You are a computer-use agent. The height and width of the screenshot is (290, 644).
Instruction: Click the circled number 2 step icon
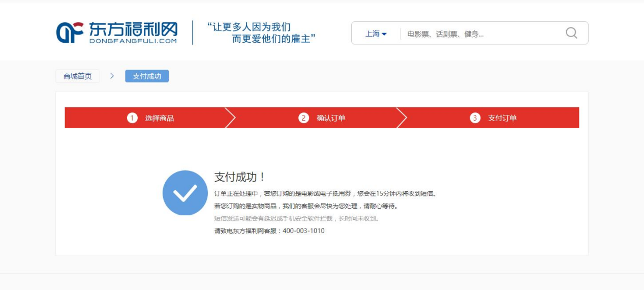[x=303, y=118]
